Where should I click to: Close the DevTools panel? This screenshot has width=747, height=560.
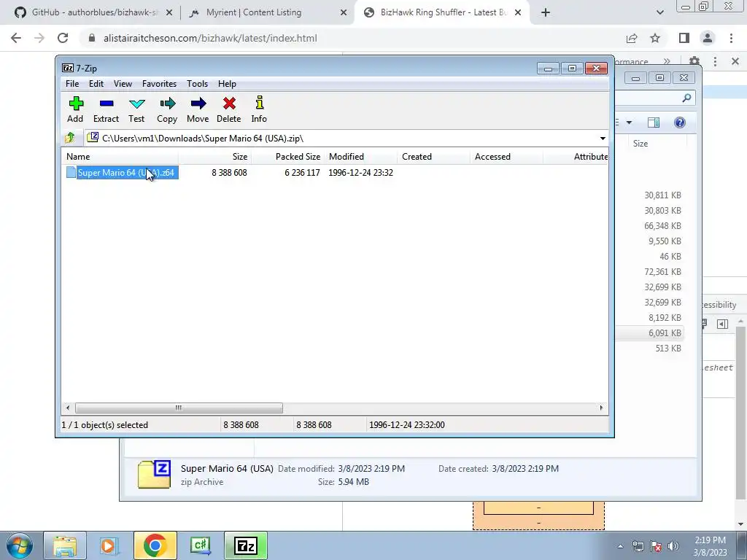(x=735, y=61)
